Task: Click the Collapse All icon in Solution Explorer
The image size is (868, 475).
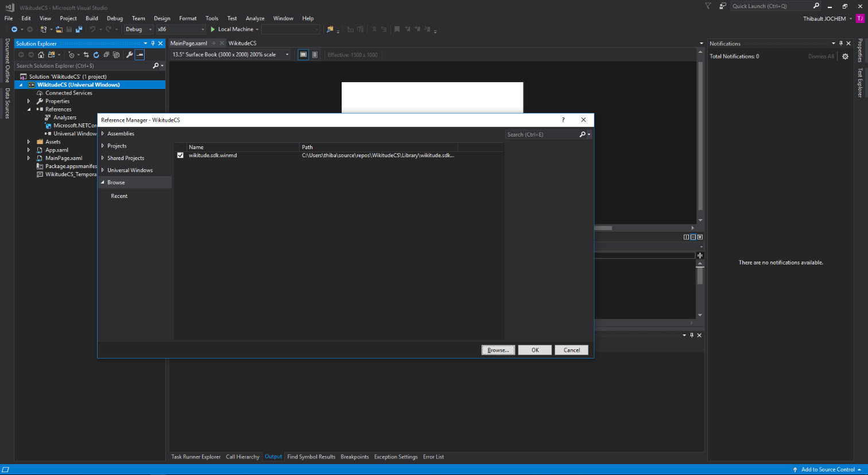Action: click(106, 55)
